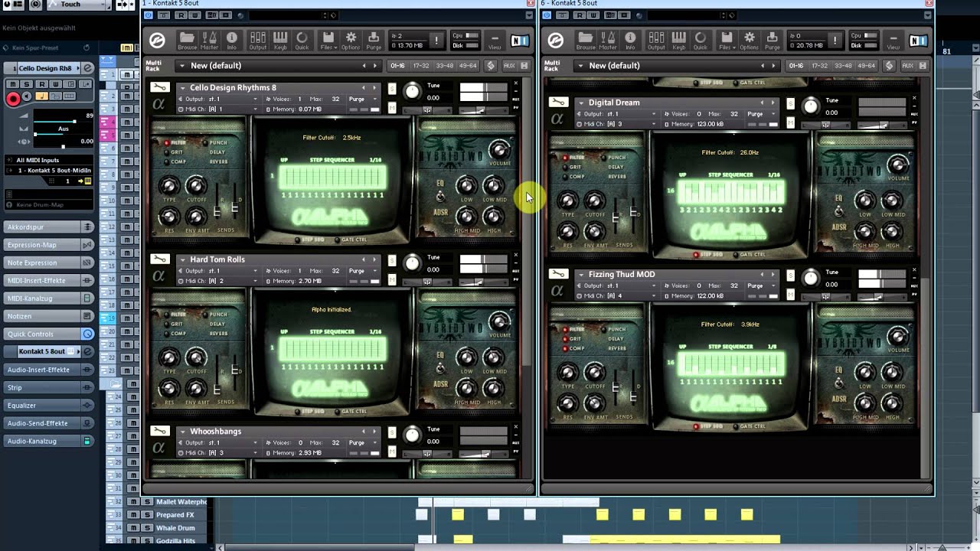Select 33-48 page in left Kontakt rack
980x551 pixels.
click(x=444, y=66)
